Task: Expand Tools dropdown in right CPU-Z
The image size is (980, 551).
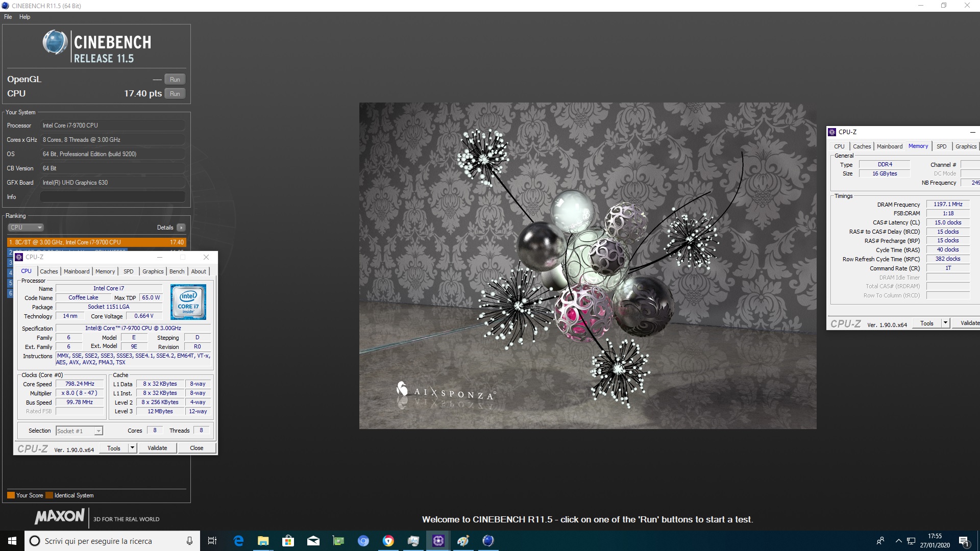Action: tap(945, 323)
